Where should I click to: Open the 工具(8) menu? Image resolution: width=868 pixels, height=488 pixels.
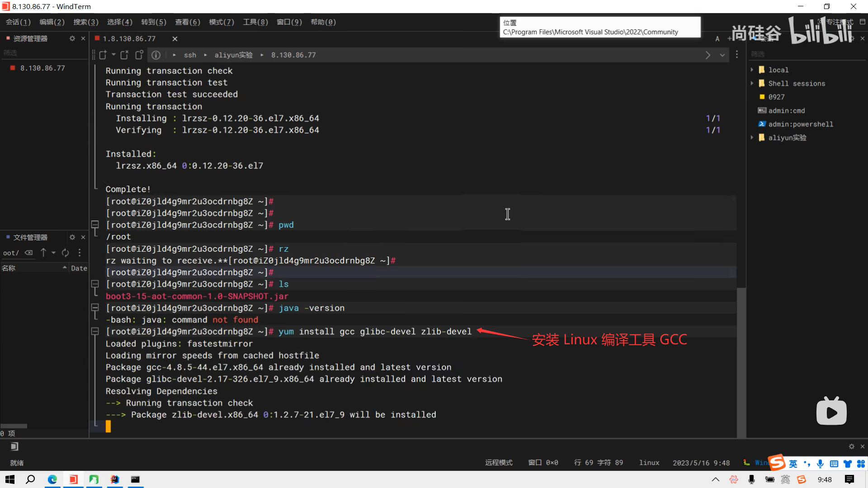[x=255, y=22]
